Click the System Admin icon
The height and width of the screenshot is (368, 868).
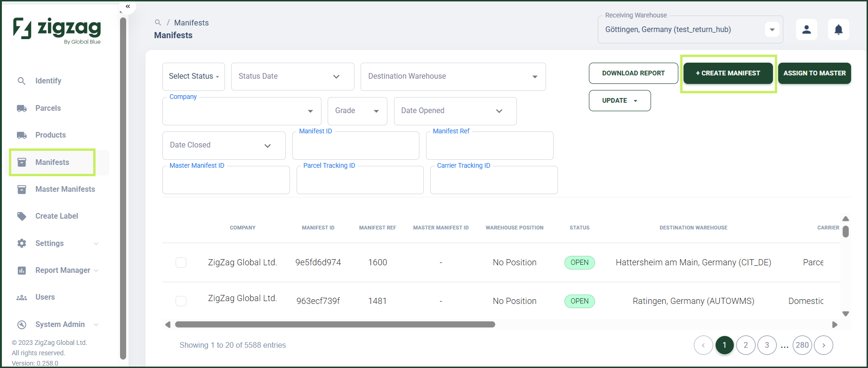(x=22, y=325)
